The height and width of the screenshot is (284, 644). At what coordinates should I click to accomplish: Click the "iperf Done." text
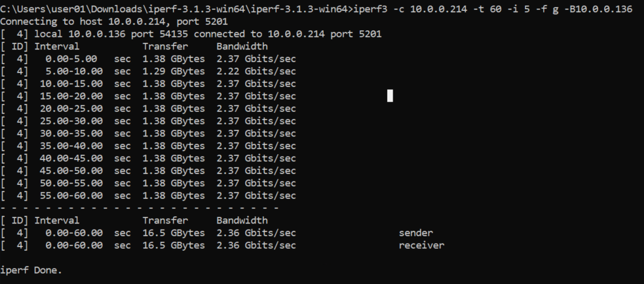(x=31, y=271)
